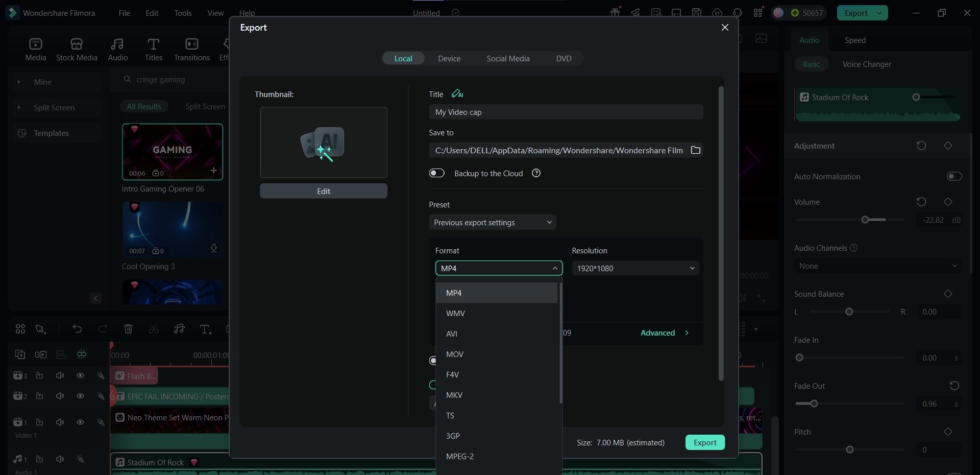This screenshot has height=475, width=980.
Task: Click the save project icon in title bar
Action: point(697,13)
